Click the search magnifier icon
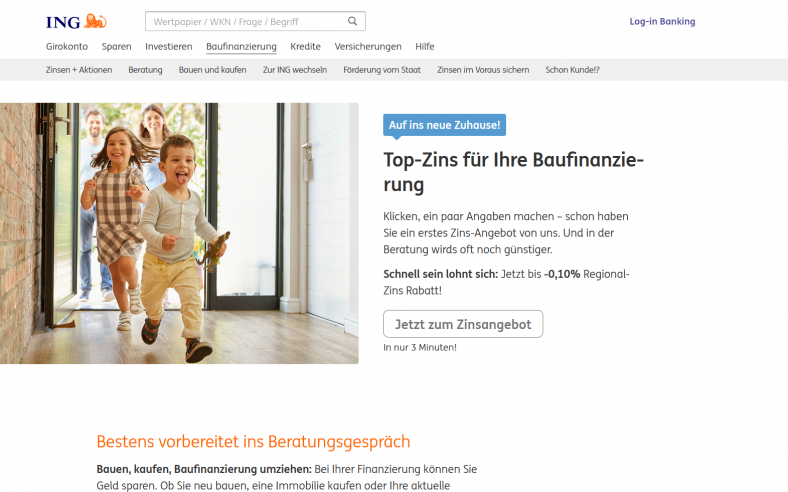The height and width of the screenshot is (492, 788). click(x=352, y=21)
